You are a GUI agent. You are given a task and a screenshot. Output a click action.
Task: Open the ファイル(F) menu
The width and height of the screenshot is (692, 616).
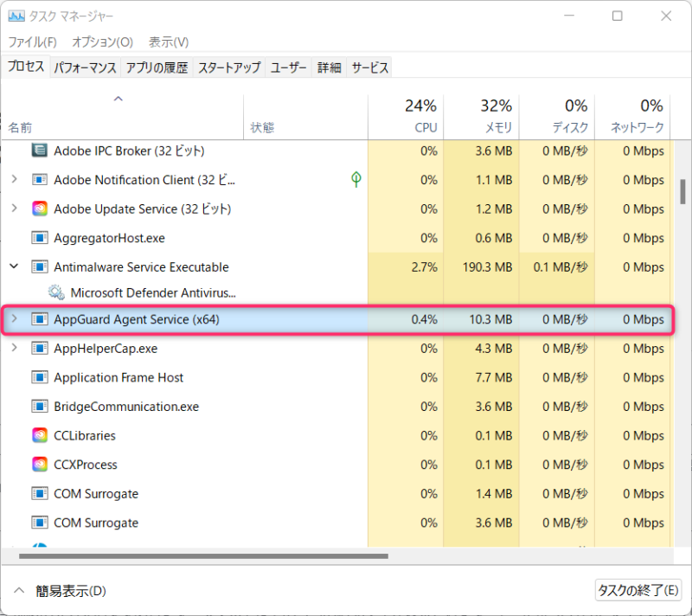click(x=32, y=42)
